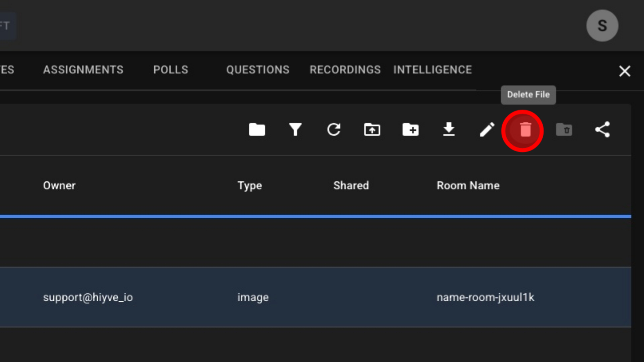The image size is (644, 362).
Task: Click the red Delete File trash icon
Action: click(x=525, y=130)
